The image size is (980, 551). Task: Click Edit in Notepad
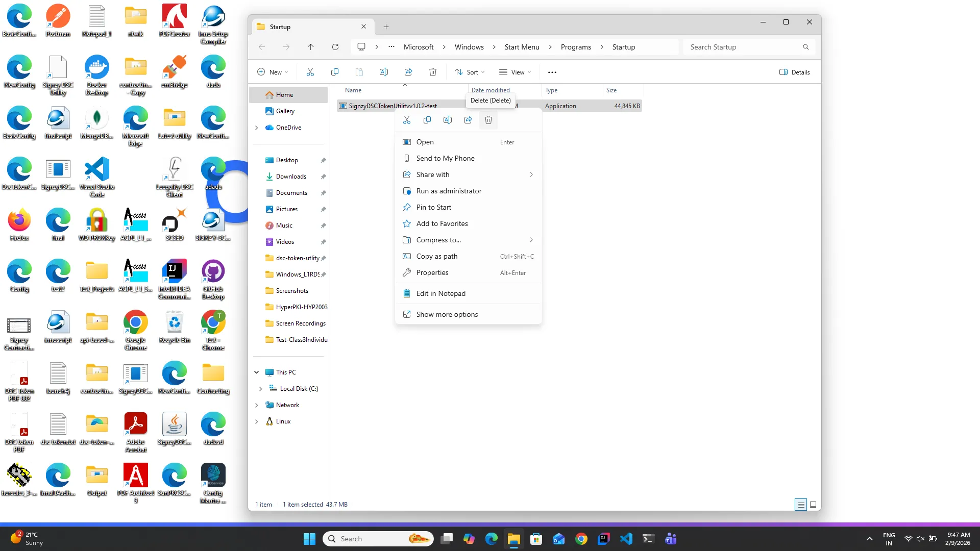point(468,293)
